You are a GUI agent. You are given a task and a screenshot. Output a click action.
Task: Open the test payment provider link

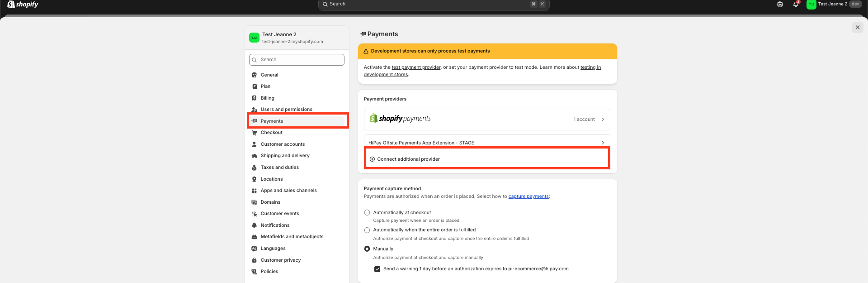416,67
